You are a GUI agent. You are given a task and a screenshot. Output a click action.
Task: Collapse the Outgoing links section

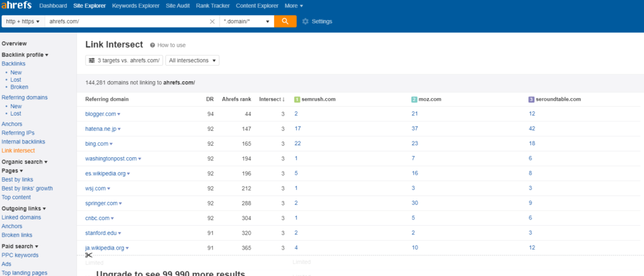point(24,209)
